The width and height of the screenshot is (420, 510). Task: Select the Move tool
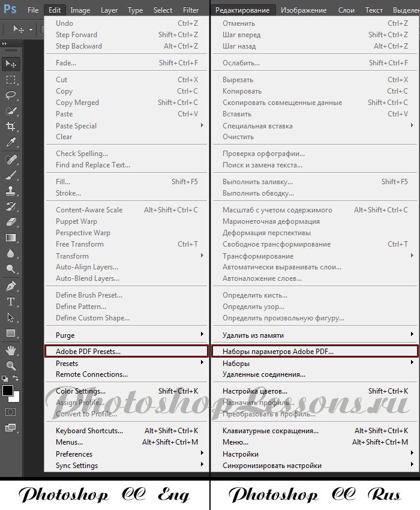coord(11,64)
